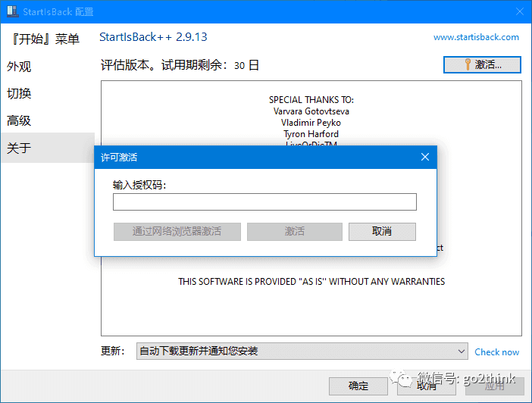
Task: Confirm settings with the 确定 button
Action: (358, 386)
